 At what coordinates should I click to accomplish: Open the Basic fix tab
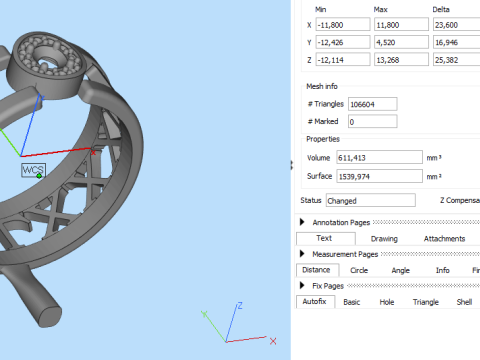[352, 302]
